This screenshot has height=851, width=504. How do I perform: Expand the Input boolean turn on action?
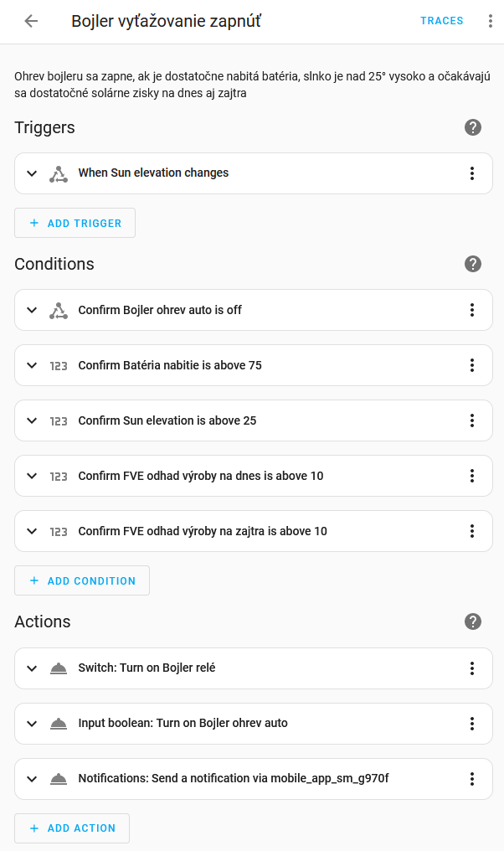click(32, 724)
